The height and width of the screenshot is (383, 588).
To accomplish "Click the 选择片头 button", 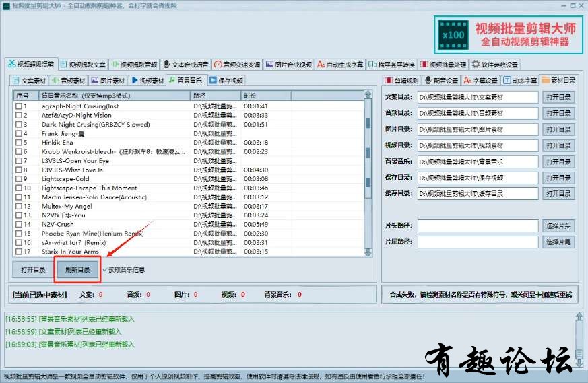I will coord(558,225).
